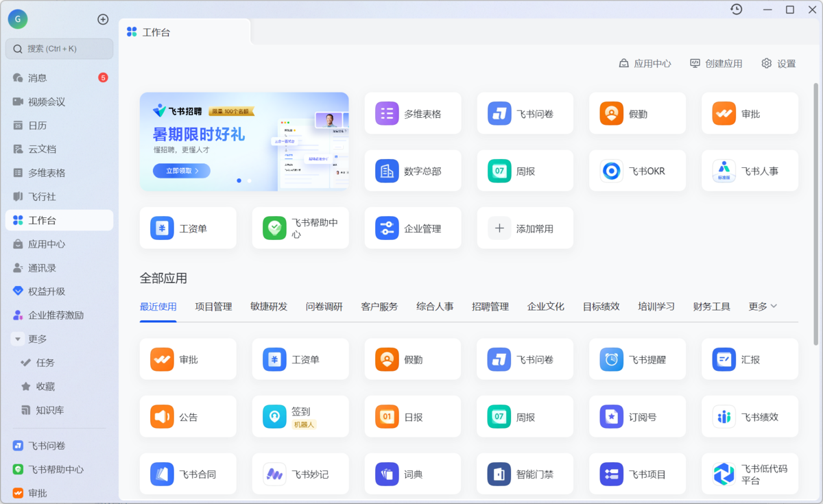This screenshot has width=823, height=504.
Task: Select the 招聘管理 category tab
Action: point(490,307)
